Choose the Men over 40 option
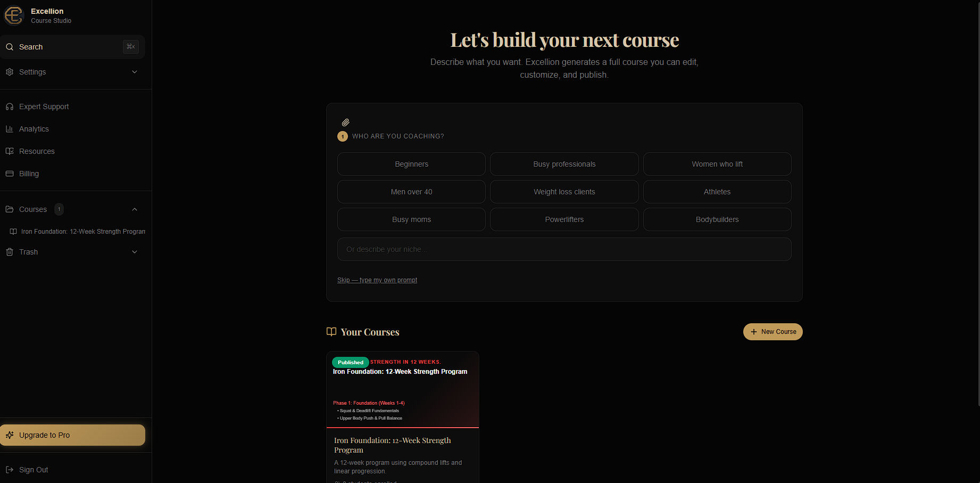980x483 pixels. pyautogui.click(x=411, y=192)
